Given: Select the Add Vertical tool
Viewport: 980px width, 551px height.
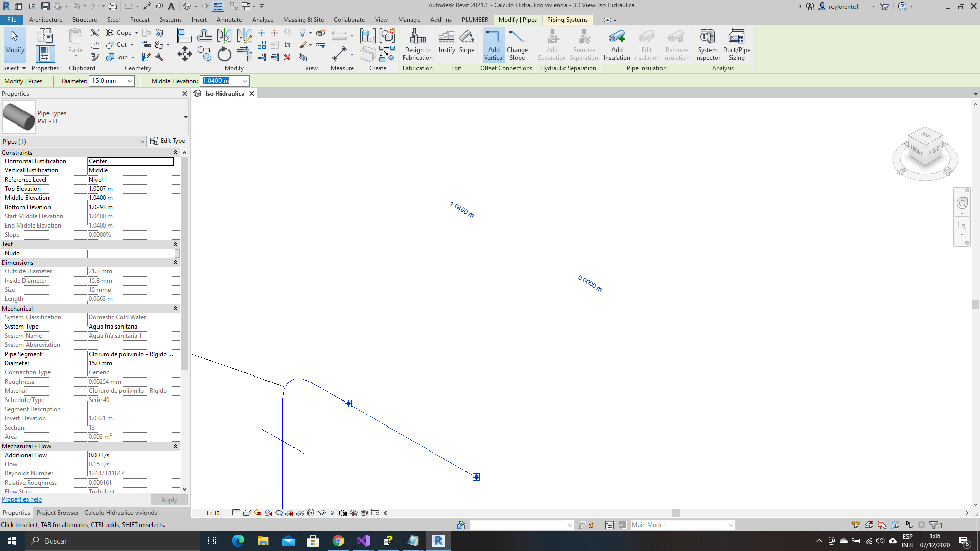Looking at the screenshot, I should (493, 45).
